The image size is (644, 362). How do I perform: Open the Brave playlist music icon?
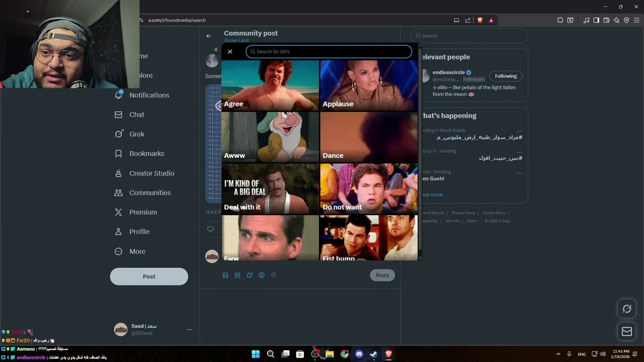(x=586, y=20)
